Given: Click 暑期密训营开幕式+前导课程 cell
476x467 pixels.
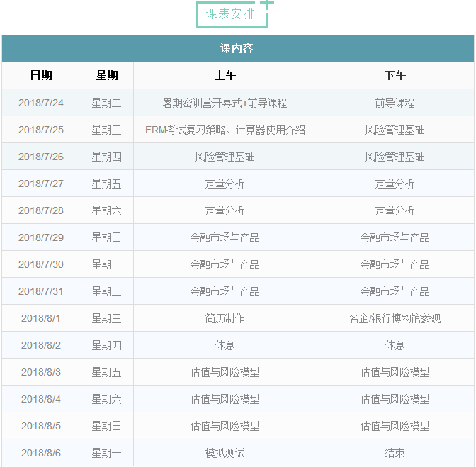Looking at the screenshot, I should point(225,103).
